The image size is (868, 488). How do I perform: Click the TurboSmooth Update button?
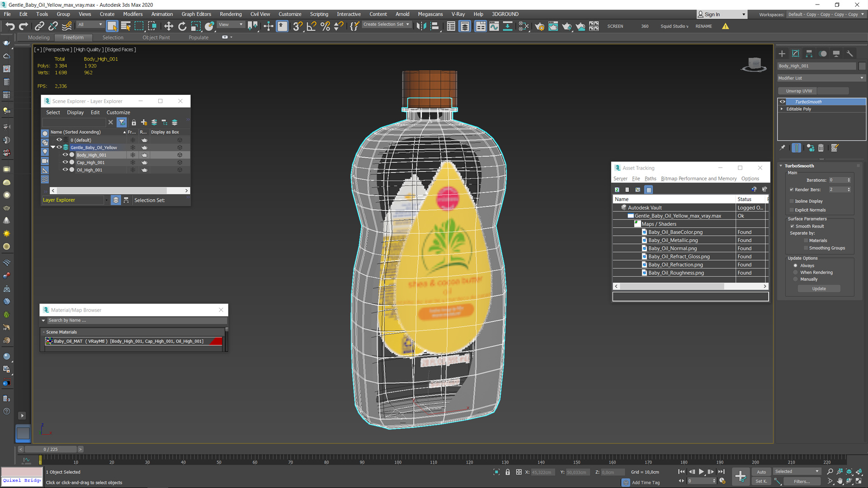(819, 289)
